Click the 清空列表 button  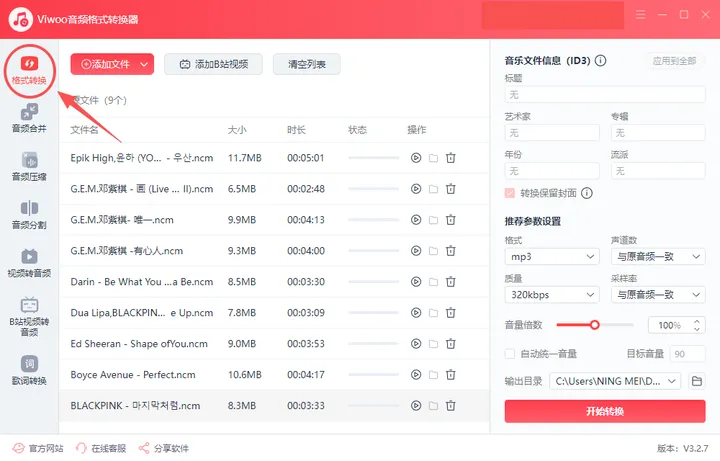307,64
